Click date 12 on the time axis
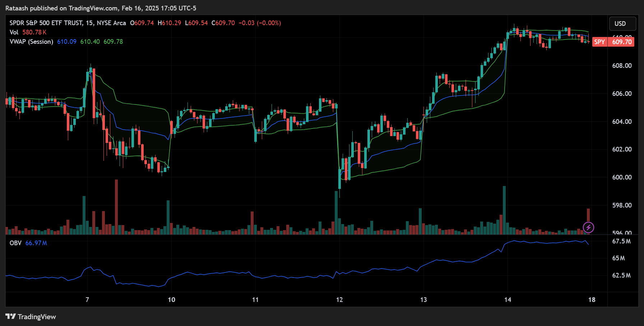 339,300
